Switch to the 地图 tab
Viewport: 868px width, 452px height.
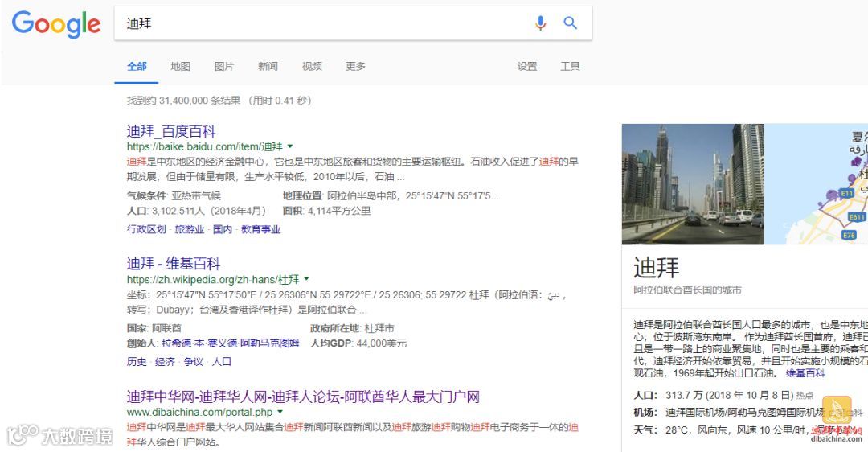pyautogui.click(x=181, y=67)
